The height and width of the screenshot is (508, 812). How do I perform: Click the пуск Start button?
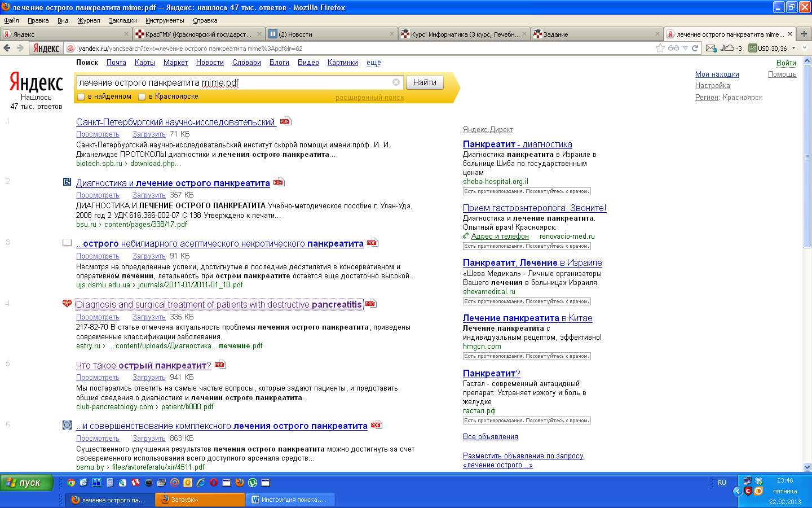(27, 483)
